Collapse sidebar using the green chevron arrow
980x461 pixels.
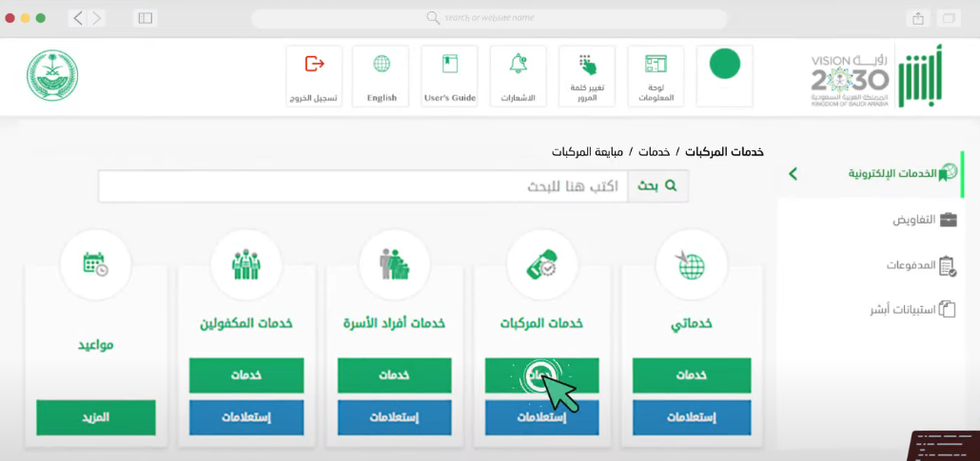(x=794, y=174)
